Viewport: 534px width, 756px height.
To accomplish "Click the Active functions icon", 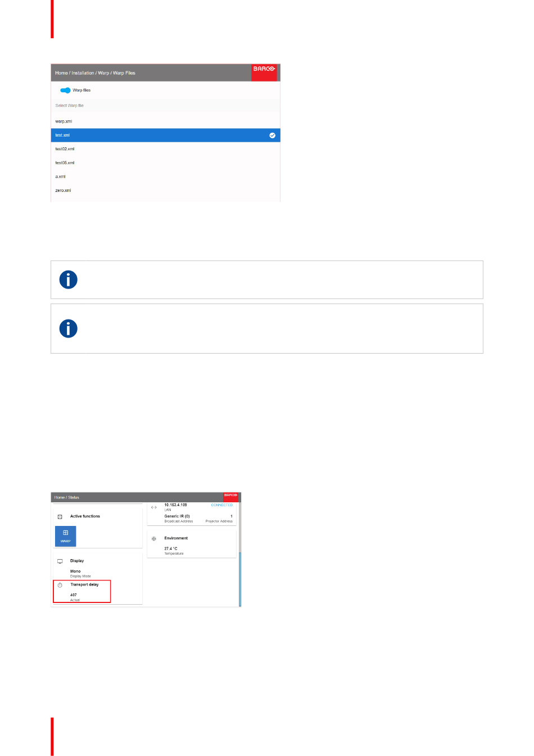I will [60, 516].
